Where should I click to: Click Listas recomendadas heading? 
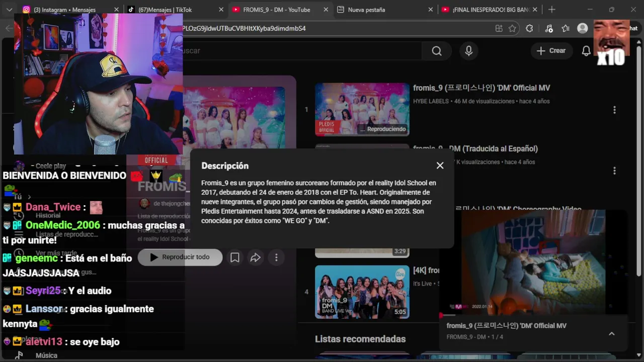[360, 339]
